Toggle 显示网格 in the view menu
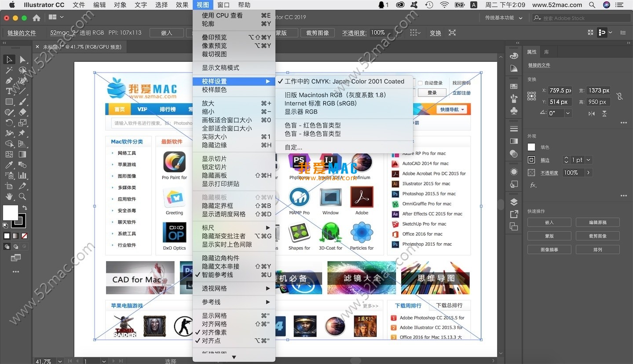633x364 pixels. coord(234,316)
